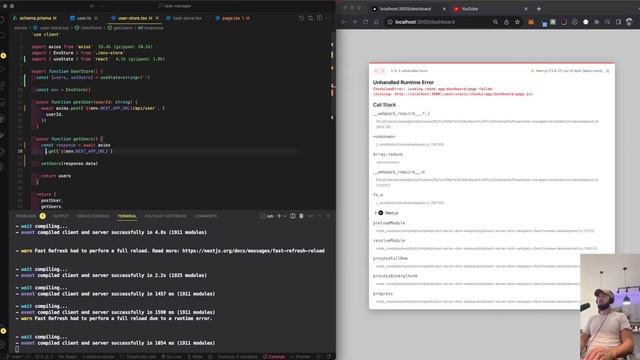Close the Unhandled Runtime Error overlay
Screen dimensions: 640x360
607,71
